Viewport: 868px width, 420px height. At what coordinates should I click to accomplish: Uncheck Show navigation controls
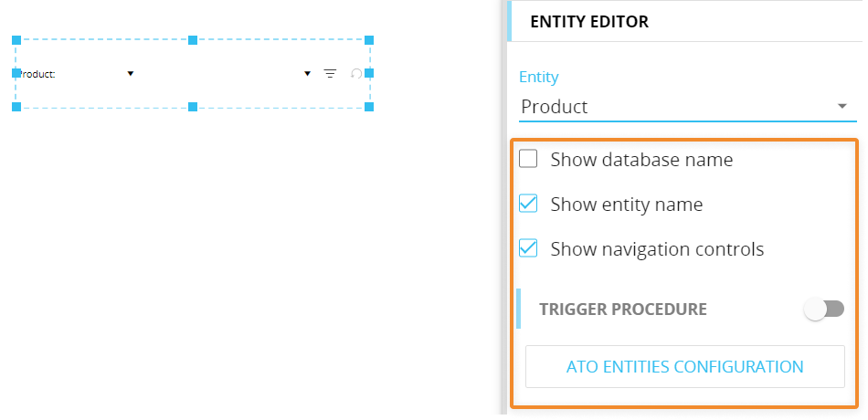[x=528, y=248]
